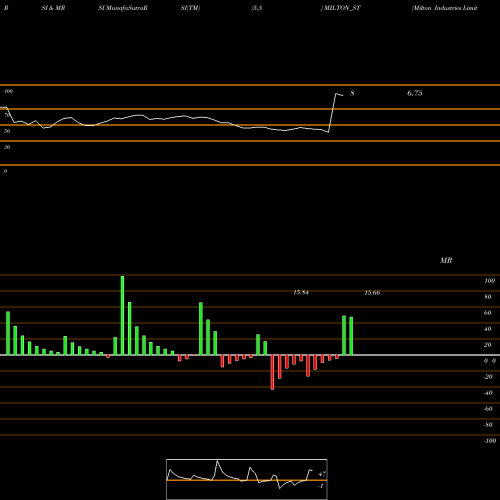Click the '60' label on the right axis
500x500 pixels.
(x=488, y=313)
